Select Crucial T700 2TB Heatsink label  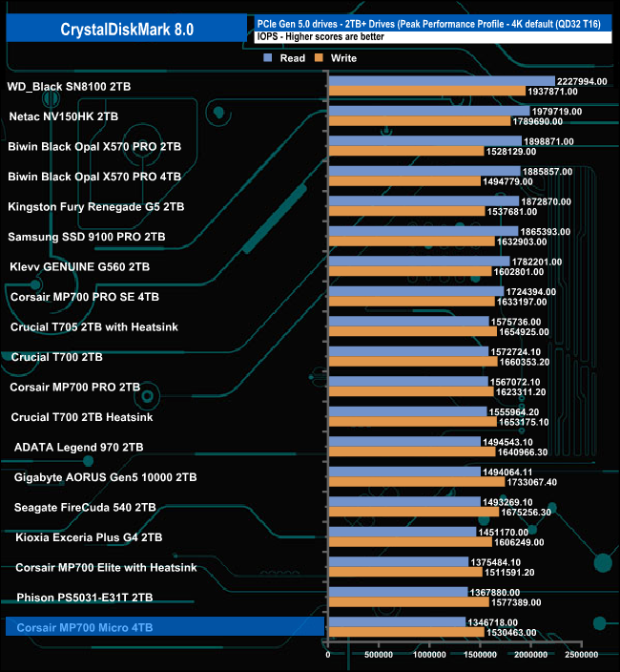click(82, 417)
